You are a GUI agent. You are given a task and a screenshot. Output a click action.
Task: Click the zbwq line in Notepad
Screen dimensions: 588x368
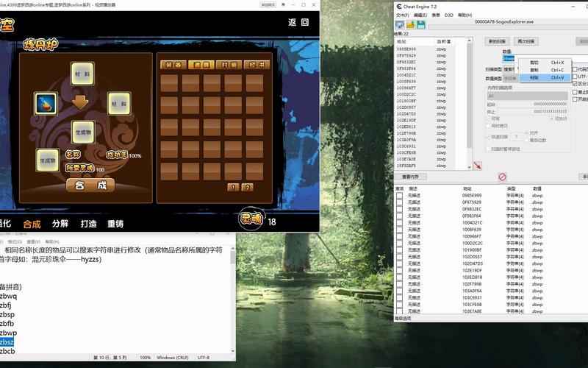[8, 297]
